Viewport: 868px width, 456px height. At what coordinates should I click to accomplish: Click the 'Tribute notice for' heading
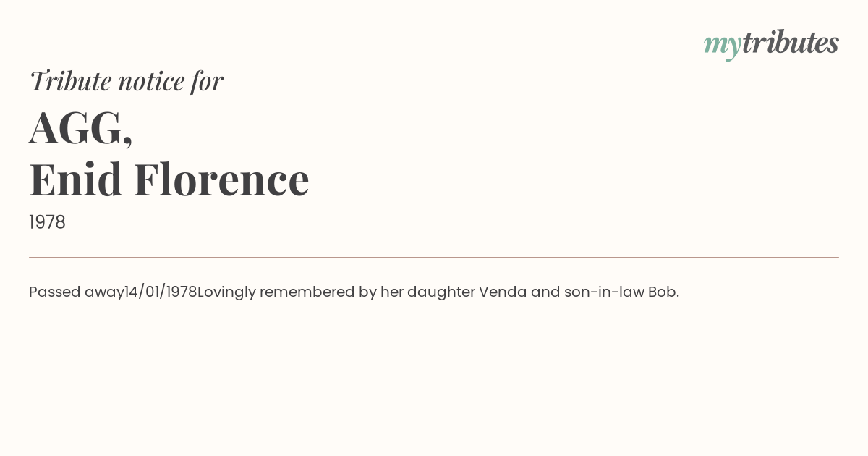[x=126, y=81]
